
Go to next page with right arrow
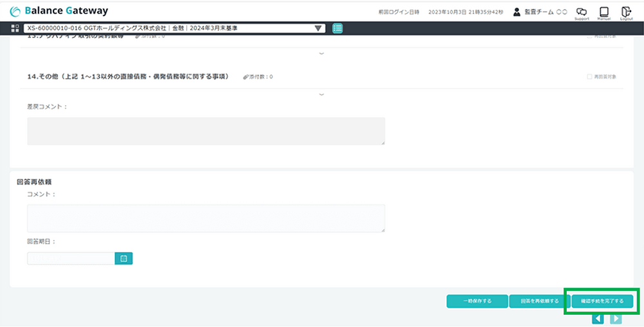(616, 318)
